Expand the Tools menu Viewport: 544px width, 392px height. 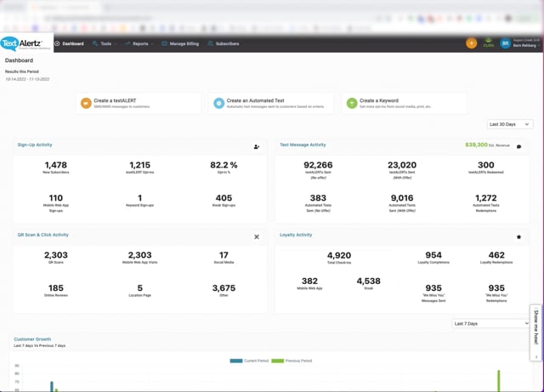coord(105,43)
